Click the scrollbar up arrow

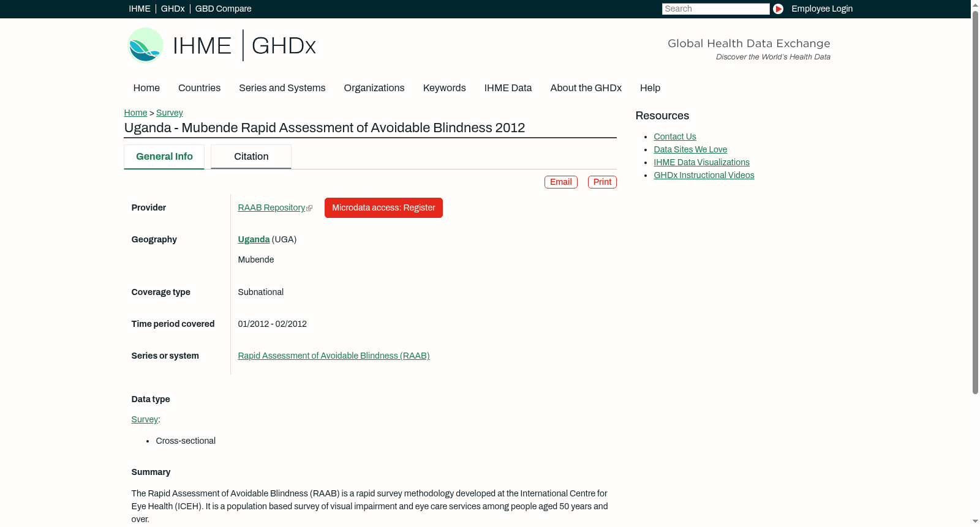pos(975,4)
